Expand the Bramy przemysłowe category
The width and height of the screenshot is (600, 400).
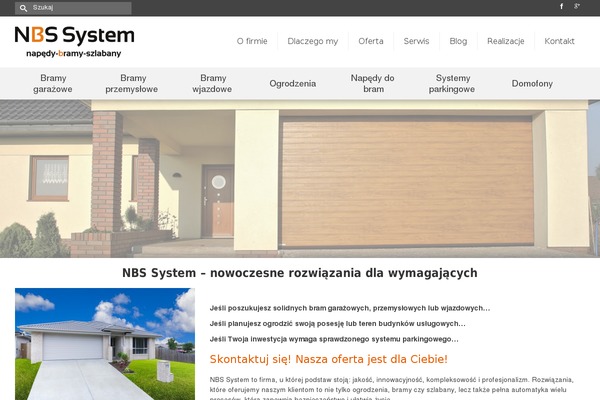pos(133,83)
